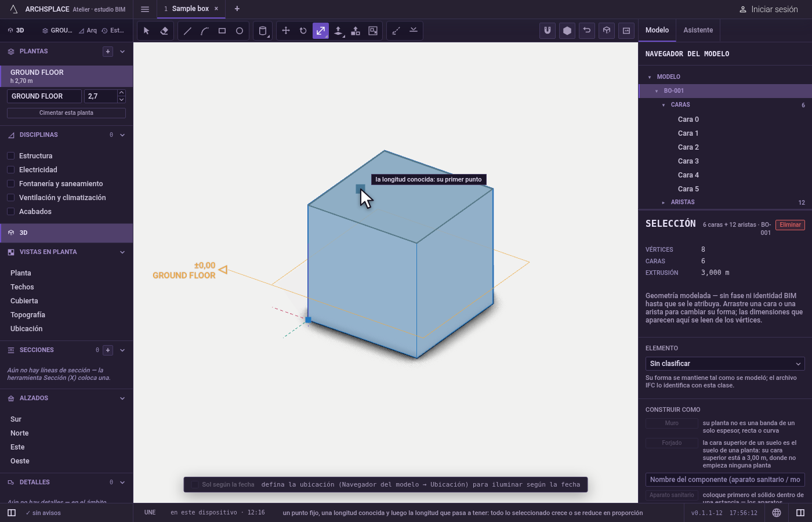Collapse the VISTAS EN PLANTA section
Screen dimensions: 812x522
tap(122, 252)
